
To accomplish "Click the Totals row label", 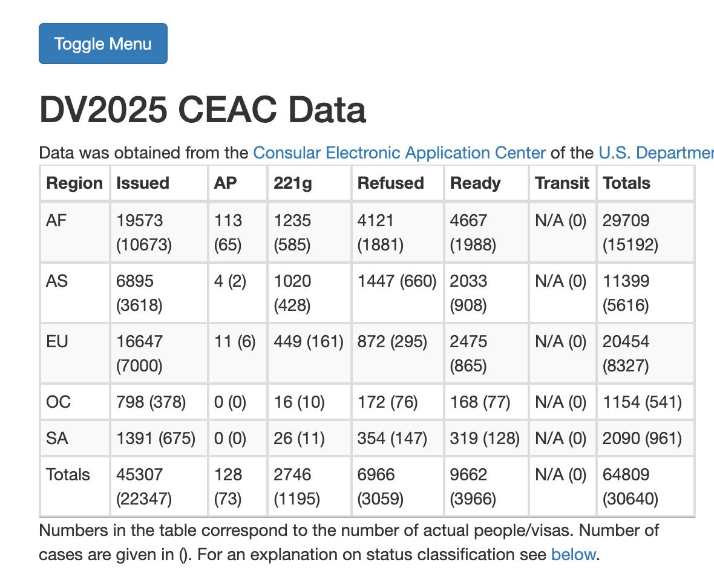I will (68, 475).
